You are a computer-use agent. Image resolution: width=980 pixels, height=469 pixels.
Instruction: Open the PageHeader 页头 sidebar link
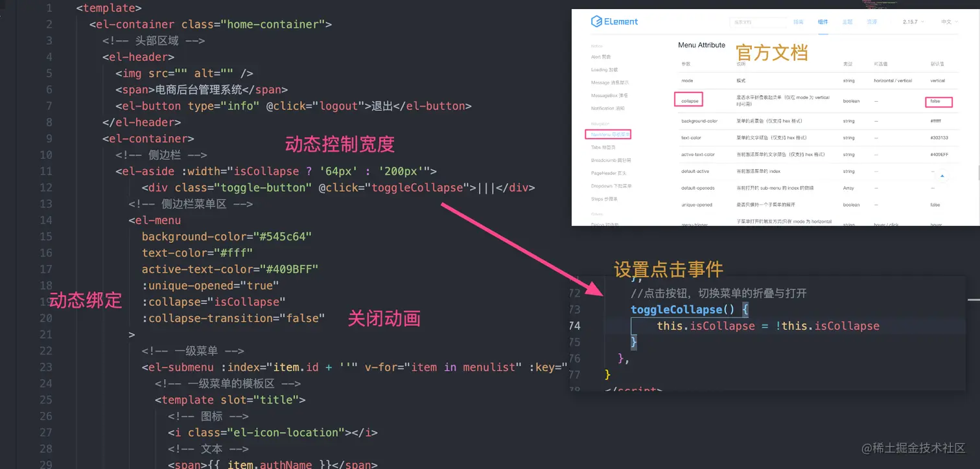609,173
